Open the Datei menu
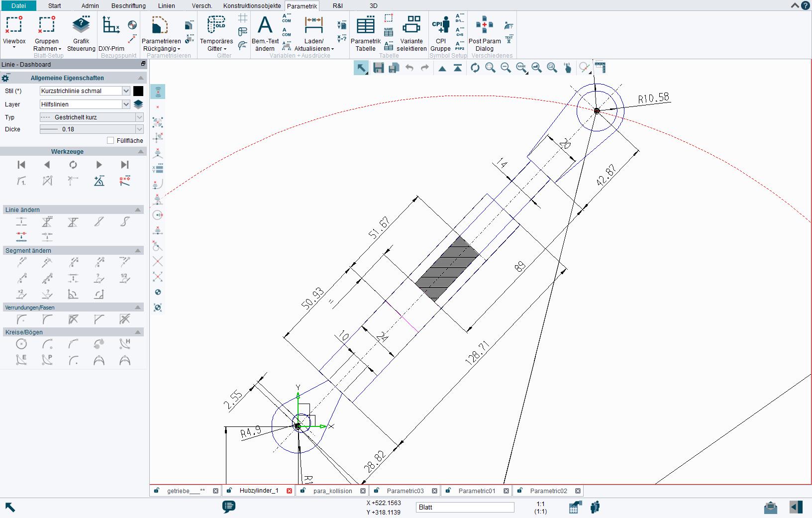Image resolution: width=812 pixels, height=518 pixels. [x=18, y=6]
